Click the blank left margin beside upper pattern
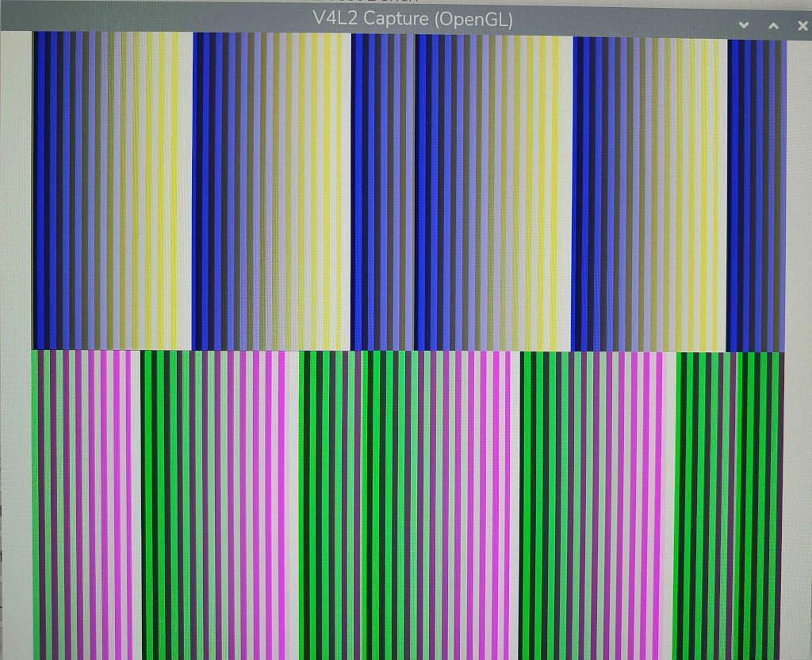Viewport: 812px width, 660px height. (17, 190)
